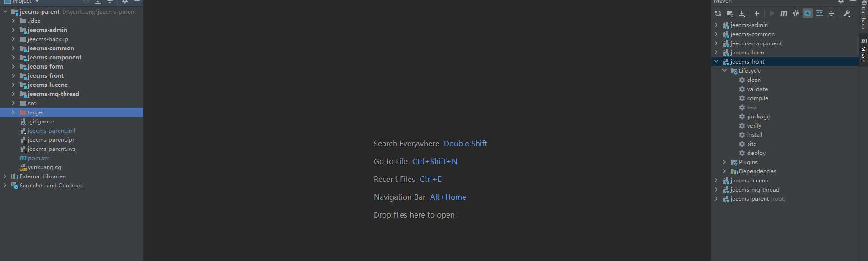Expand the Plugins node under jeecms-front
868x261 pixels.
point(725,162)
